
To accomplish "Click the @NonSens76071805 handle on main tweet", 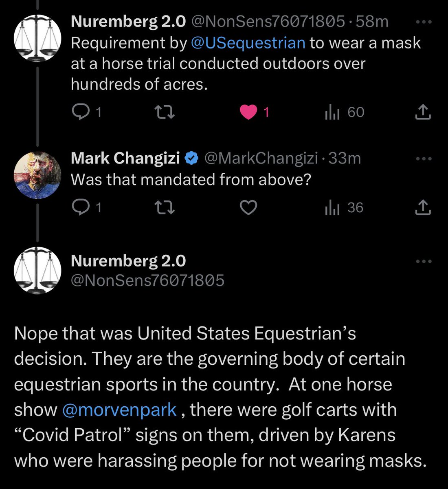I will (x=147, y=280).
